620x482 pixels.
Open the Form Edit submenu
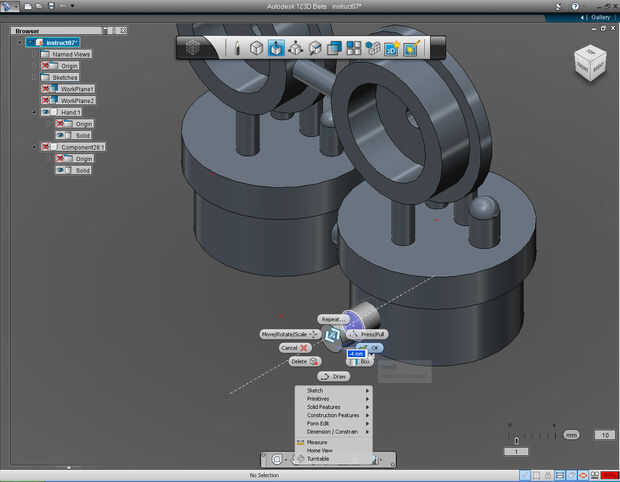click(x=333, y=423)
